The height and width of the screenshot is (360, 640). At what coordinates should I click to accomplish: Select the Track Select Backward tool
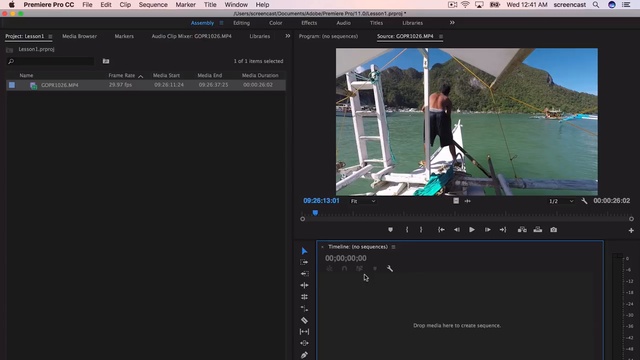click(304, 273)
